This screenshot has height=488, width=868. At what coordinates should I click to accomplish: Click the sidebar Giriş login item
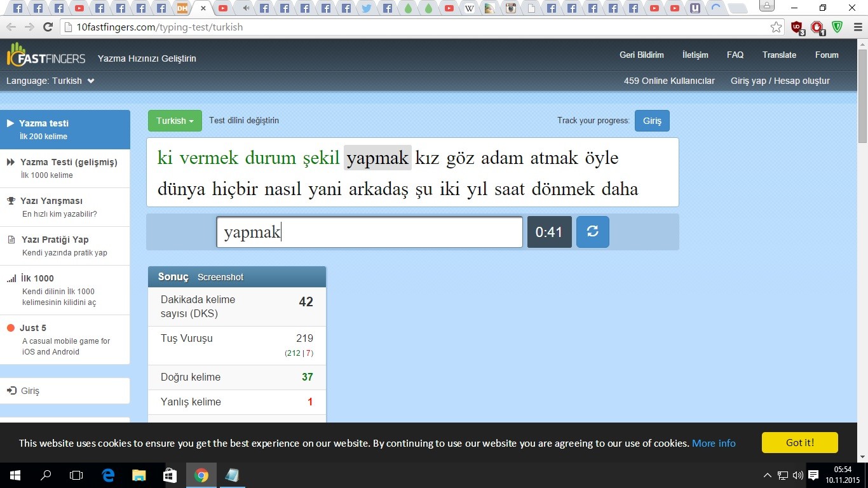(x=65, y=391)
